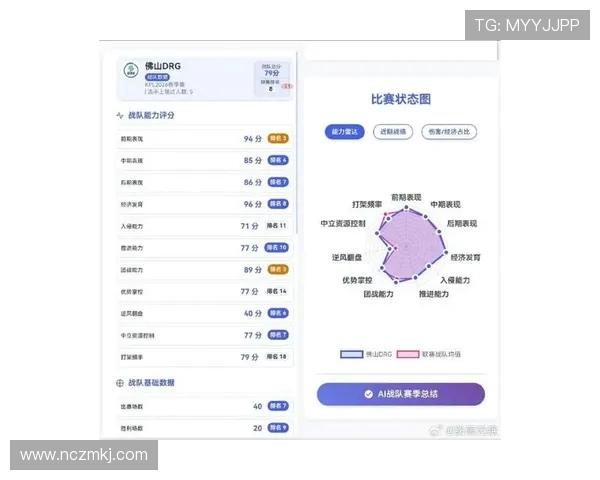Click the 86 分 score value
The width and height of the screenshot is (600, 480).
253,182
